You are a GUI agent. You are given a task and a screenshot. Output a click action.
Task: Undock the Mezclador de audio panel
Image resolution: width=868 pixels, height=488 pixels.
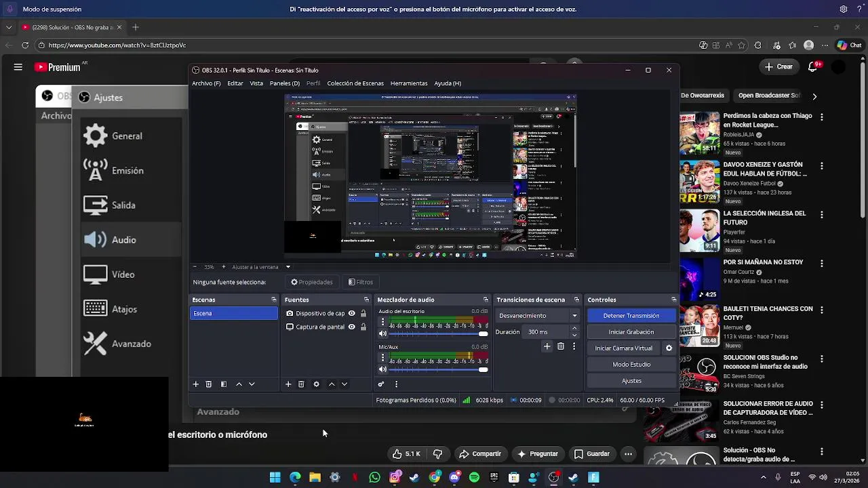point(486,300)
